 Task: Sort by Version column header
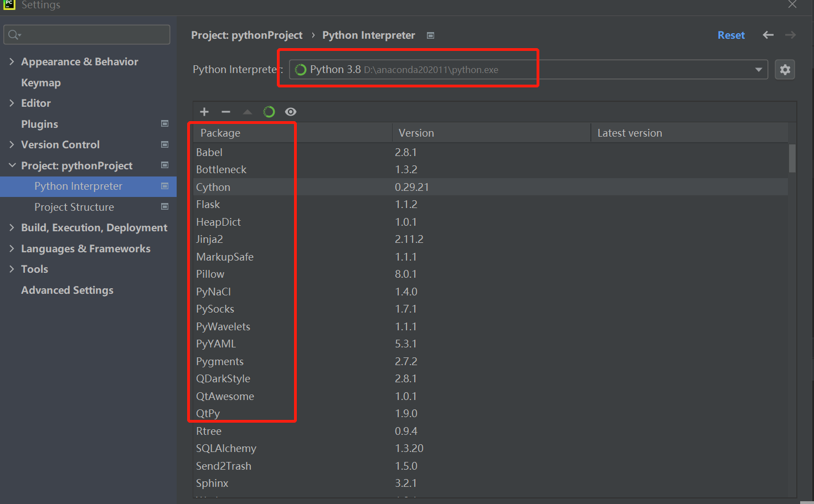[x=491, y=133]
